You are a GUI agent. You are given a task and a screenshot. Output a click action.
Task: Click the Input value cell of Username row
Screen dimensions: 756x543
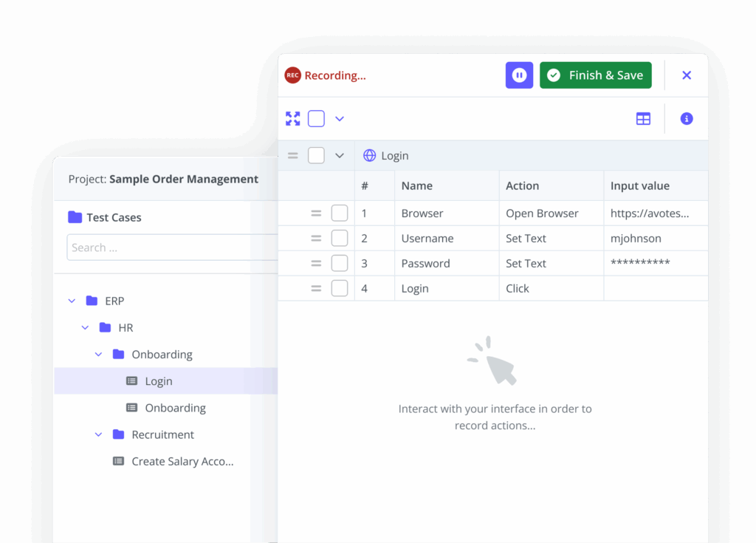pos(655,239)
